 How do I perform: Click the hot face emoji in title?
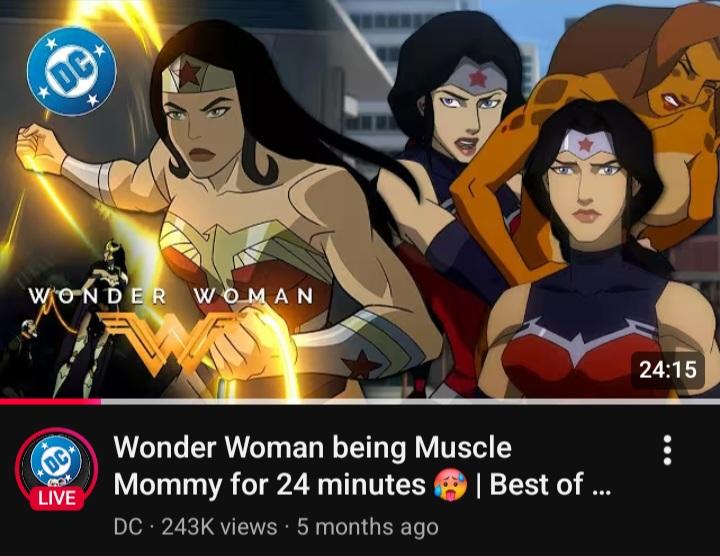point(450,485)
